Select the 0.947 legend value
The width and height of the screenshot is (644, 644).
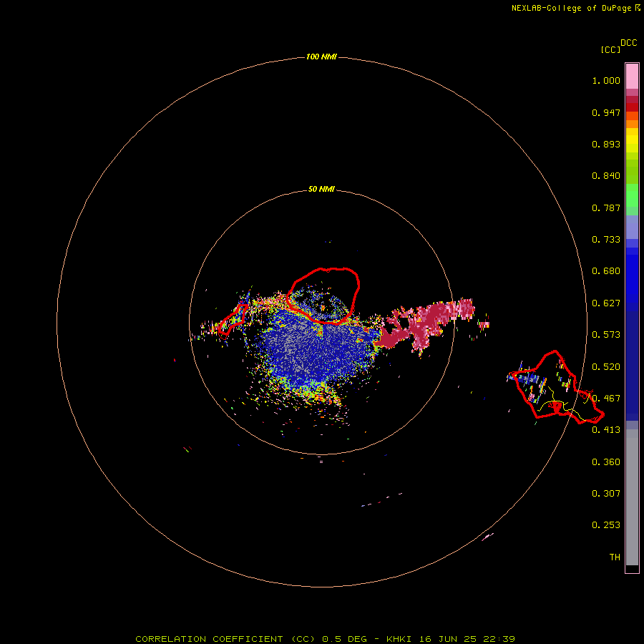coord(606,112)
